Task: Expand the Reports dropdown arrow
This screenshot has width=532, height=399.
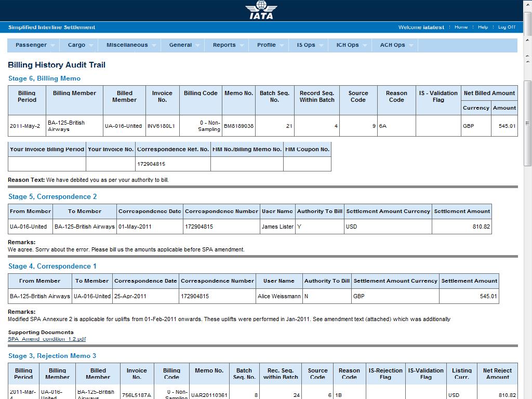Action: pos(242,46)
